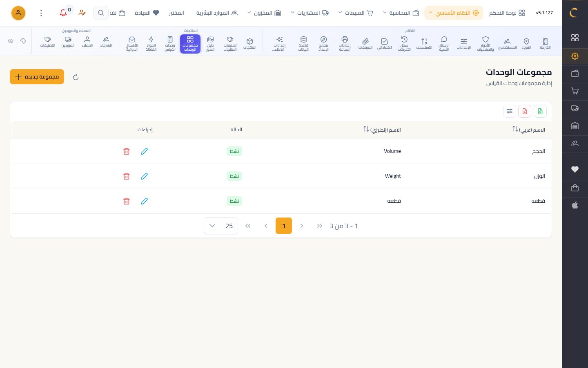This screenshot has width=588, height=368.
Task: Open table column settings filter
Action: (510, 111)
